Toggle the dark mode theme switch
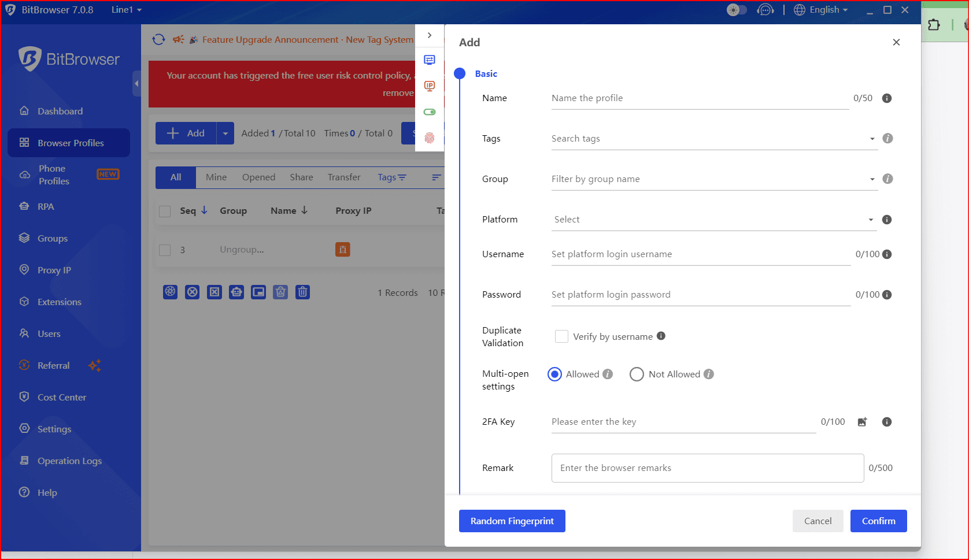The width and height of the screenshot is (969, 560). [736, 10]
